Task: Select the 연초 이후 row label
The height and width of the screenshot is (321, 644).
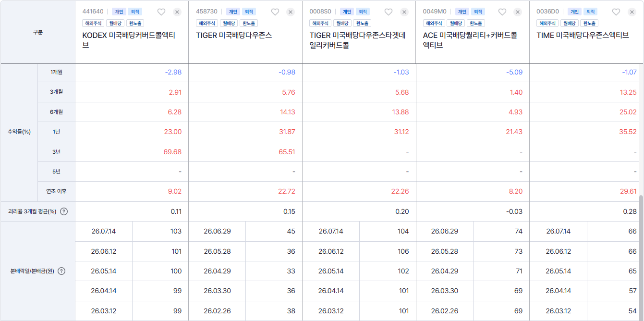Action: point(56,191)
